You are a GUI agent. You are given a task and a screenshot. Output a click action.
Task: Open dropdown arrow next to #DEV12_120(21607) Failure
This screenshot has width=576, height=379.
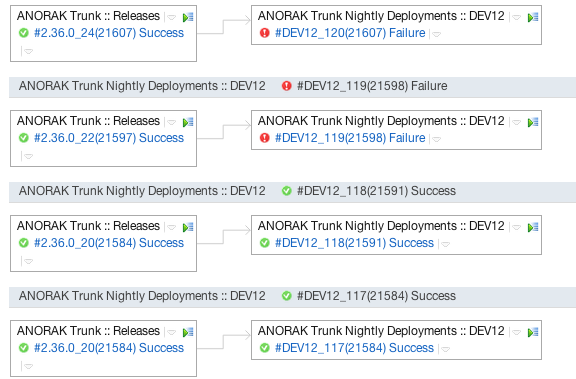pyautogui.click(x=436, y=34)
